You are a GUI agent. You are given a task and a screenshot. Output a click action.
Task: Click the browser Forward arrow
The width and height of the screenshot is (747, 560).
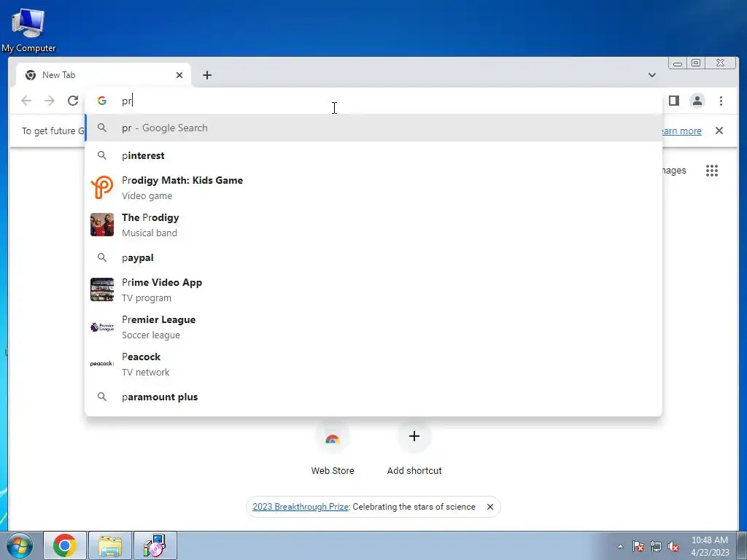pyautogui.click(x=50, y=101)
